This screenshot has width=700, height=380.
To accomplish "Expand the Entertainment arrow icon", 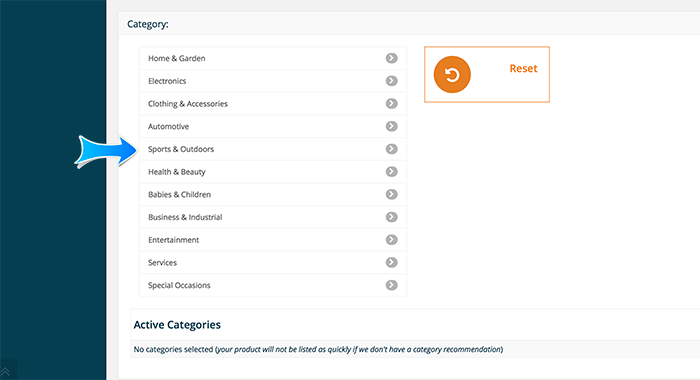I will (392, 240).
